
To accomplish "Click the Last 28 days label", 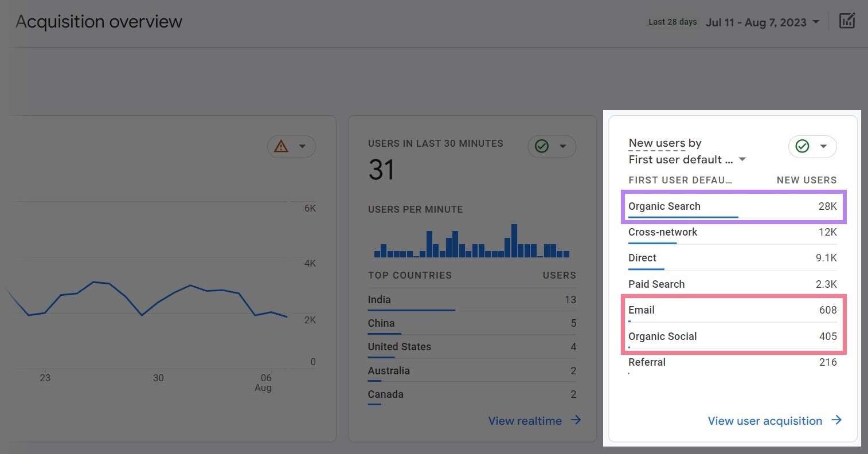I will pyautogui.click(x=672, y=22).
